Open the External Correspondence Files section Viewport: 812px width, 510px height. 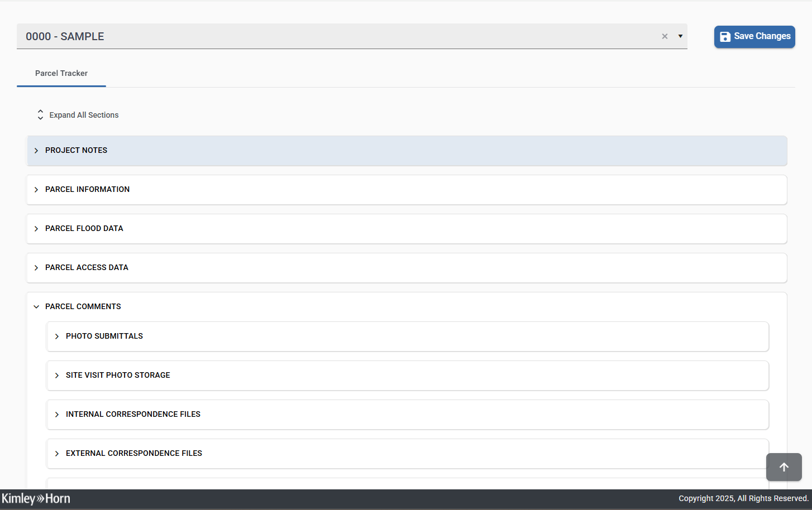pos(134,454)
